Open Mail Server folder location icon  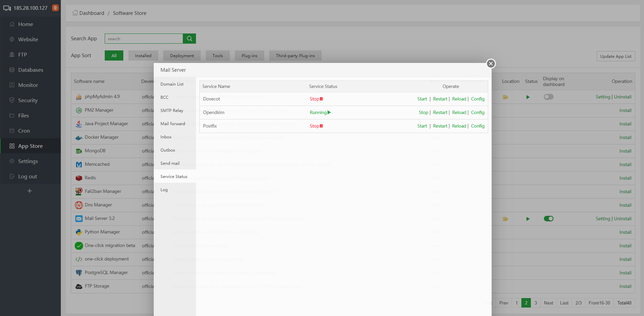coord(505,219)
